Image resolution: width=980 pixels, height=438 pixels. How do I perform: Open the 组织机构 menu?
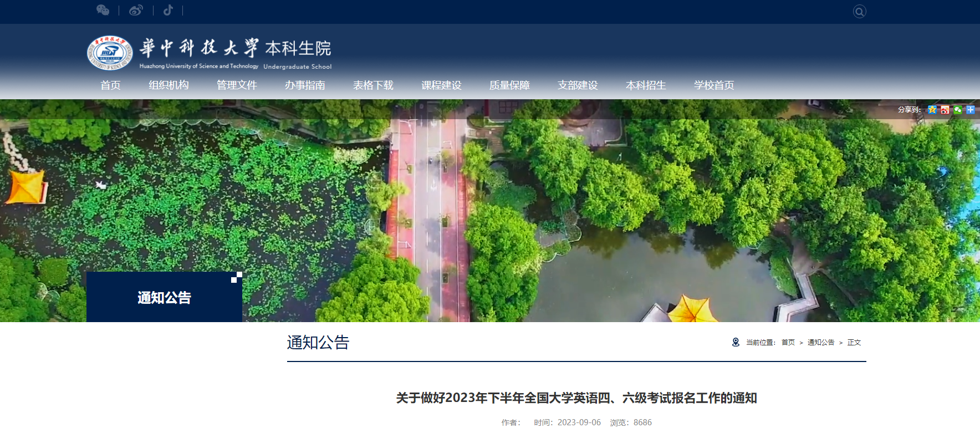click(x=169, y=85)
